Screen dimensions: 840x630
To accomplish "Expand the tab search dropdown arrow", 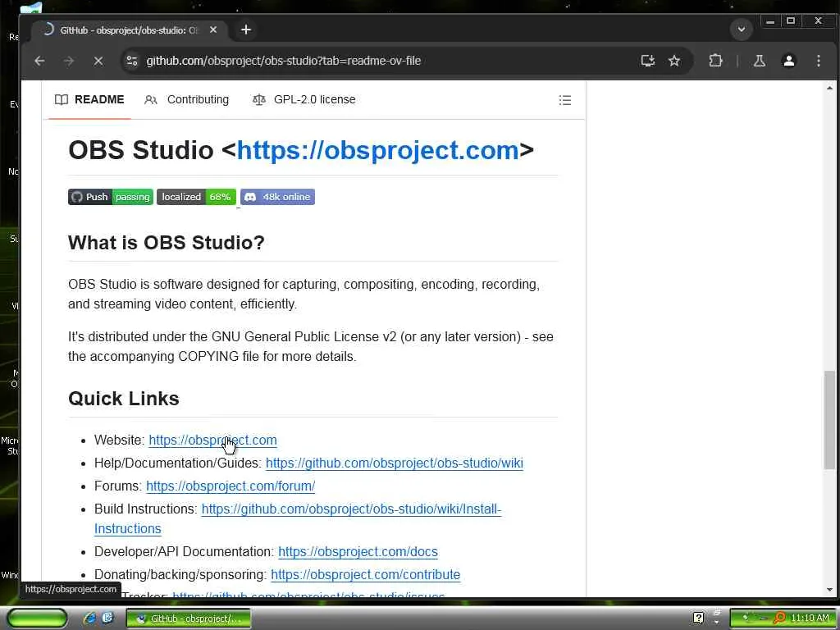I will point(742,29).
